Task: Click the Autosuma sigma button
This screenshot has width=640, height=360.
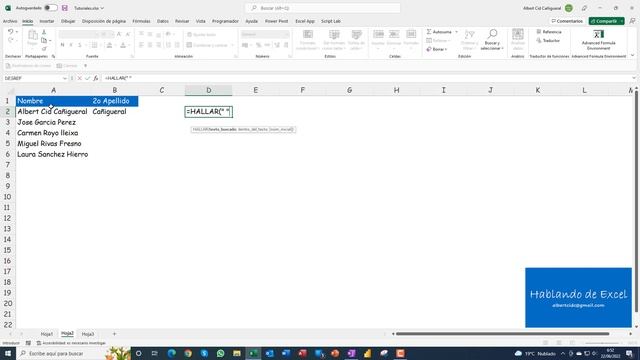Action: [x=439, y=32]
